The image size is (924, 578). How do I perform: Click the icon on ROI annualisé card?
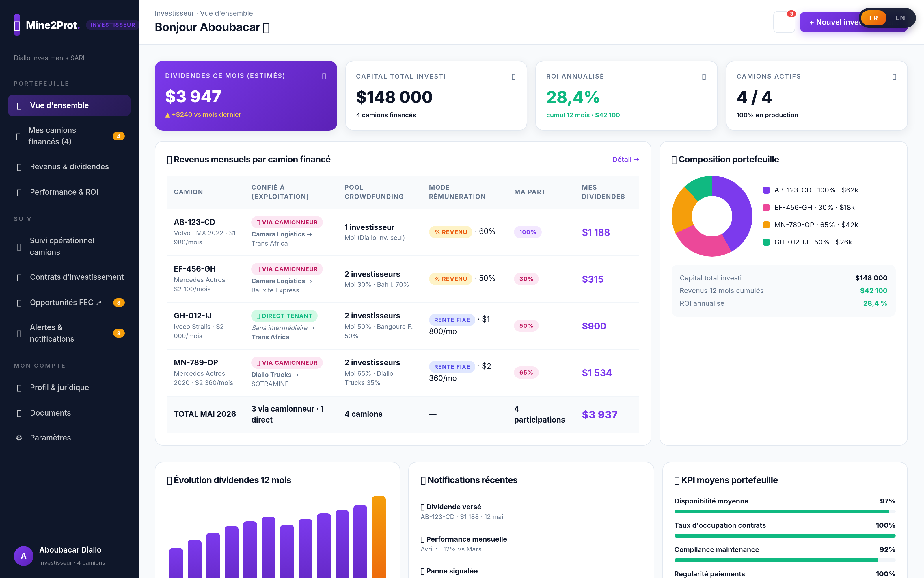704,77
